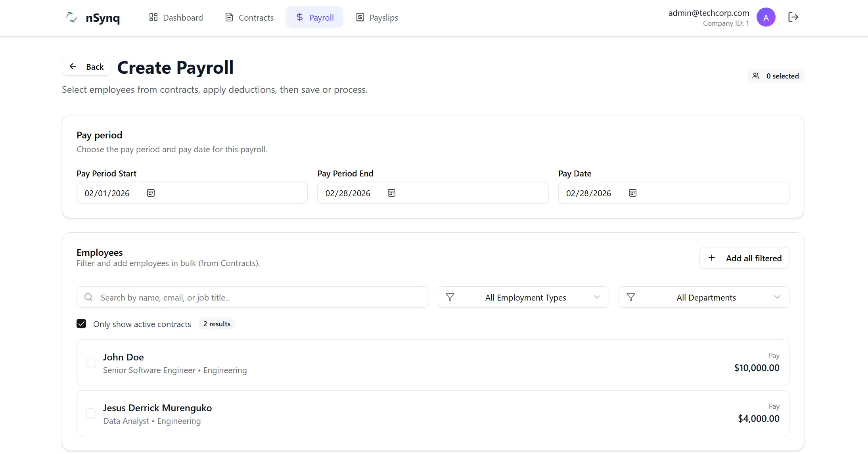Click the search magnifier in the employee search bar
The height and width of the screenshot is (454, 868).
(x=88, y=297)
